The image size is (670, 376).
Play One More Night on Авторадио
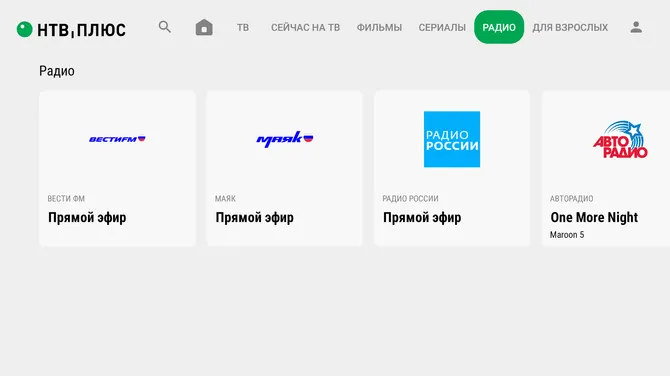[594, 217]
